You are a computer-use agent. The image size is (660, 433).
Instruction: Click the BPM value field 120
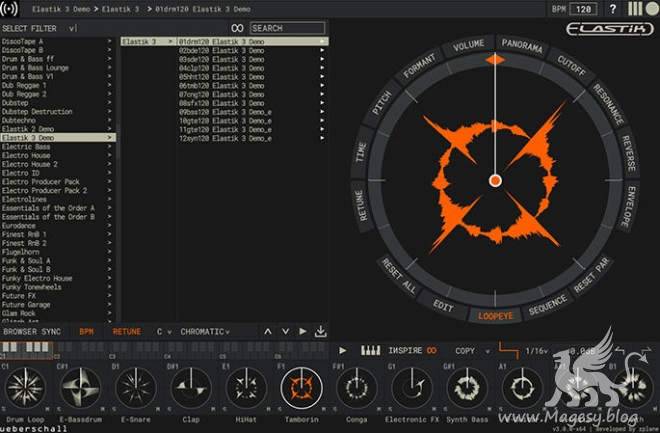tap(583, 9)
